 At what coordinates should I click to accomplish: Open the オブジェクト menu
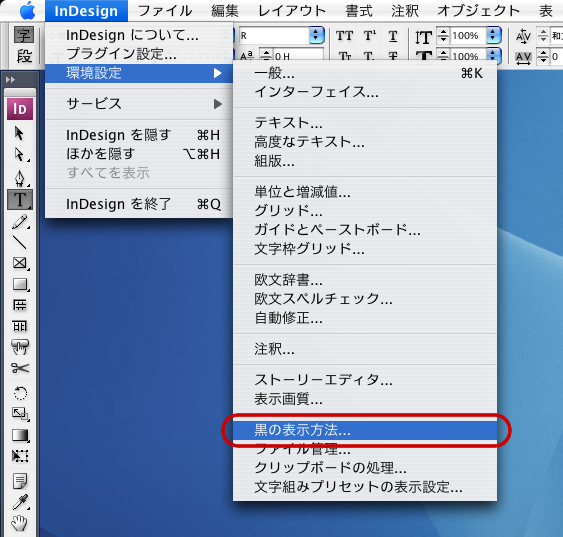click(x=478, y=11)
